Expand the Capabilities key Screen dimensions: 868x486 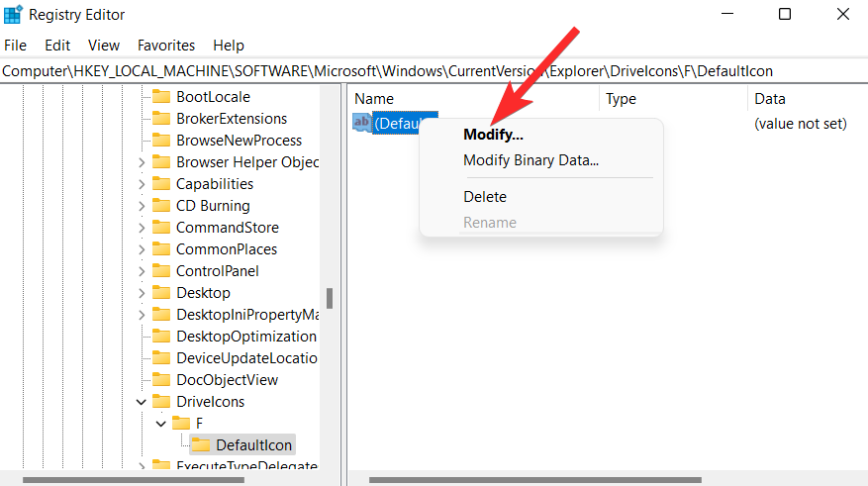pyautogui.click(x=142, y=184)
